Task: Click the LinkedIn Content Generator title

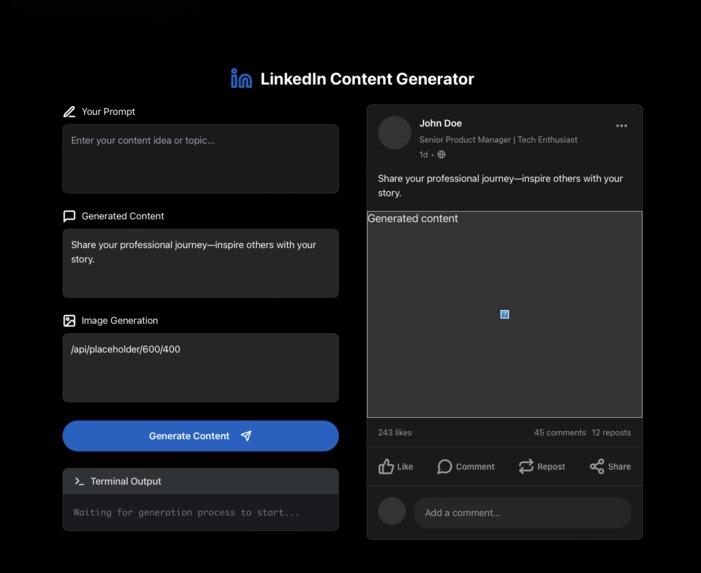Action: [x=367, y=79]
